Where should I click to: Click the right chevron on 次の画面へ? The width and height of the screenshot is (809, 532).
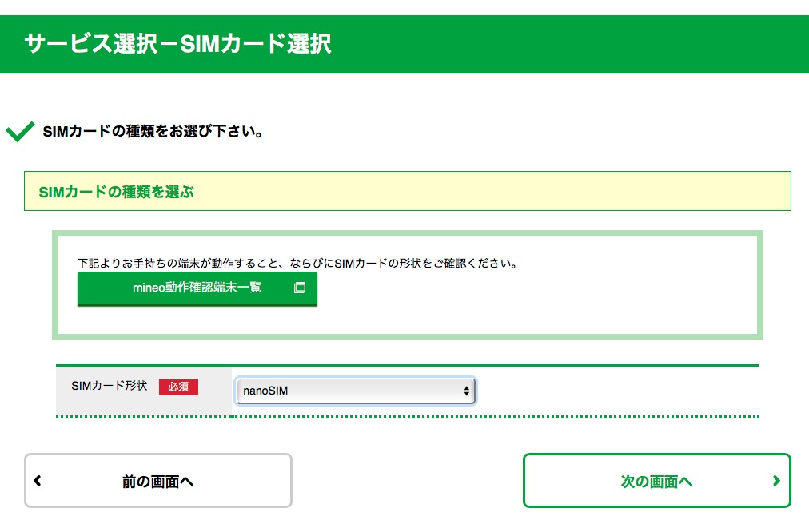coord(776,480)
